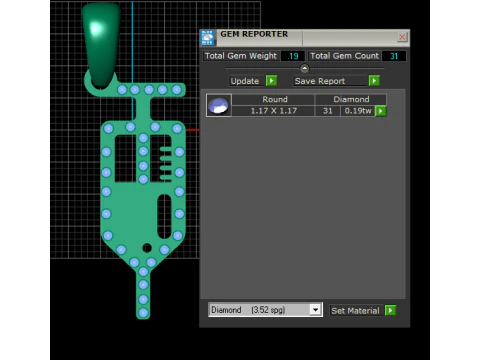Image resolution: width=480 pixels, height=360 pixels.
Task: Click the Gem Reporter panel icon
Action: (208, 38)
